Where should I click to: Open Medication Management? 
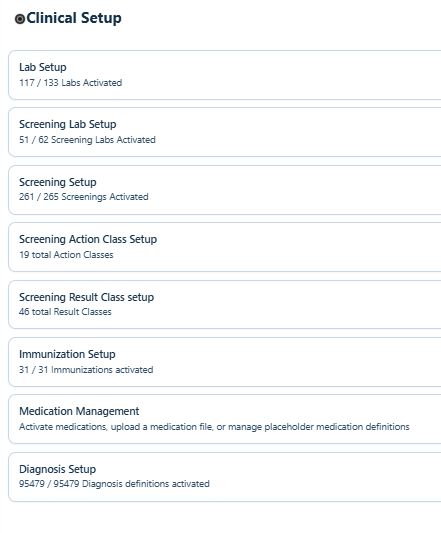[225, 419]
